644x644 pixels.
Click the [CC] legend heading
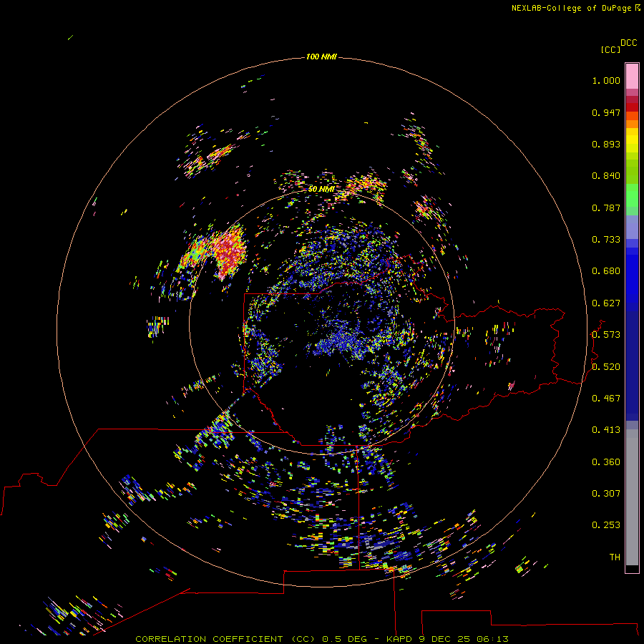[x=610, y=50]
